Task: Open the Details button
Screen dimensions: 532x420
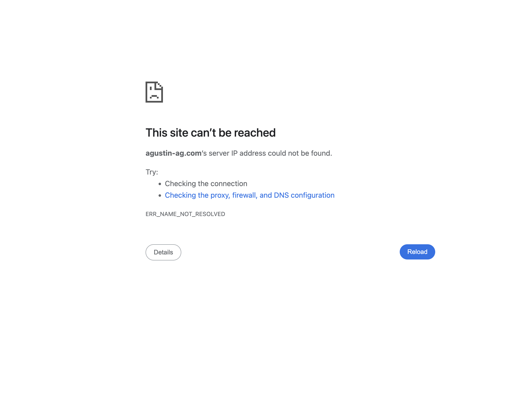Action: (x=163, y=252)
